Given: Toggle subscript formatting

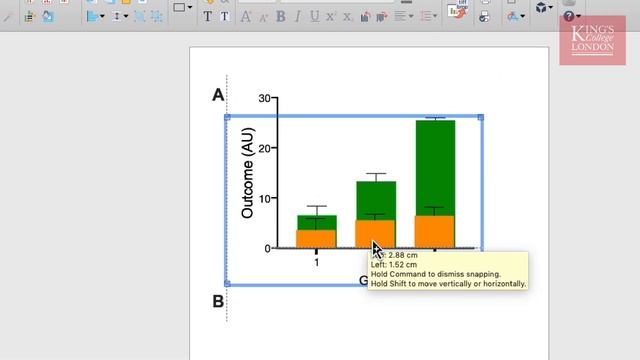Looking at the screenshot, I should click(347, 17).
